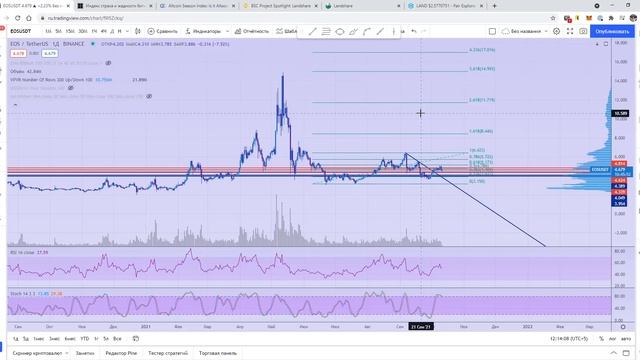
Task: Collapse the bottom panel chevron
Action: point(613,353)
